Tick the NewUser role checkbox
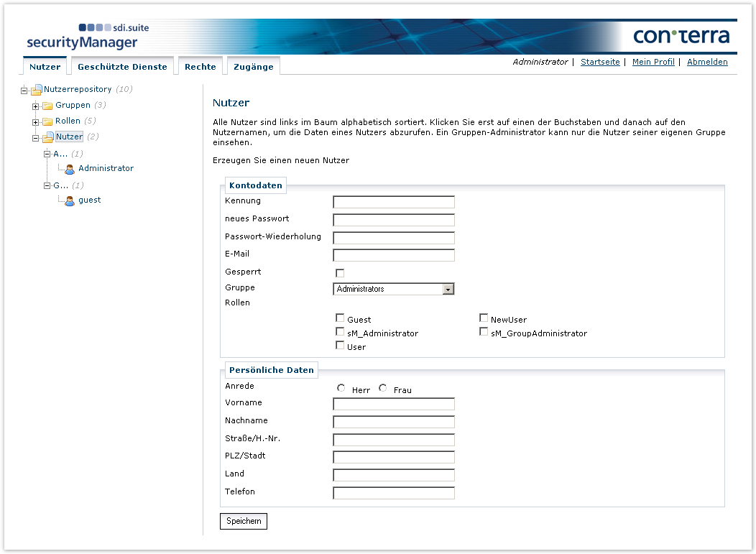This screenshot has width=756, height=554. point(484,318)
